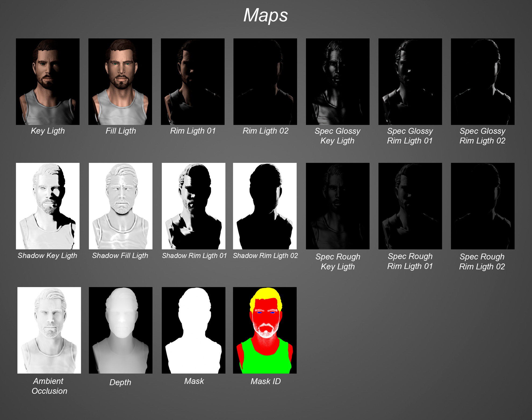Click the 'Depth' caption

120,382
